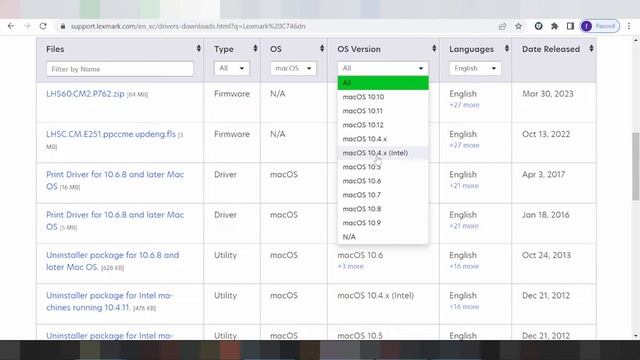Select macOS 10.12 from the list
The image size is (640, 360).
(383, 125)
